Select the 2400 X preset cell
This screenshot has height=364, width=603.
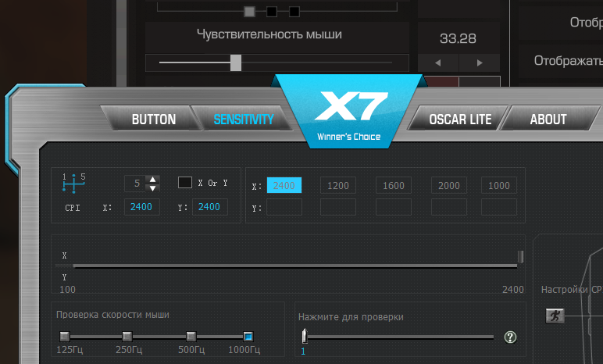click(284, 185)
